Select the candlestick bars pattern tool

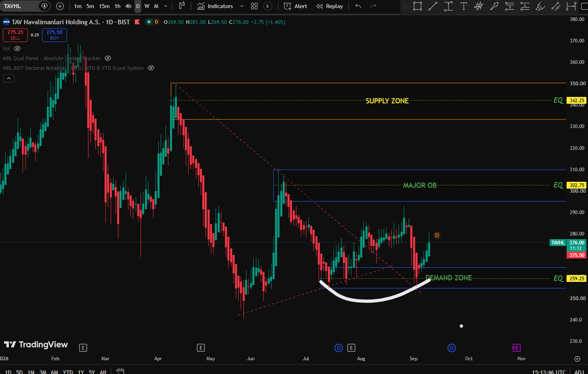click(479, 6)
